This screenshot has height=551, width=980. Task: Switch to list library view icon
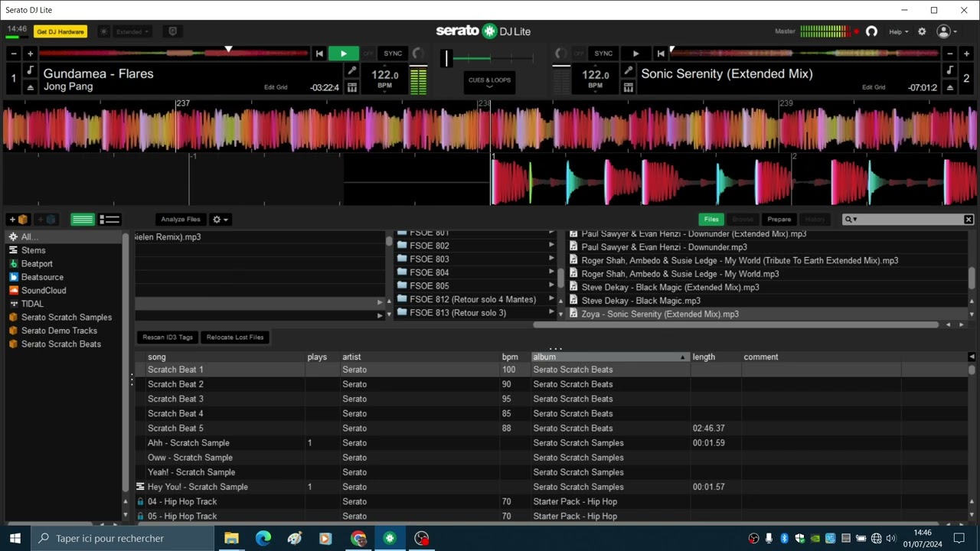(x=109, y=220)
